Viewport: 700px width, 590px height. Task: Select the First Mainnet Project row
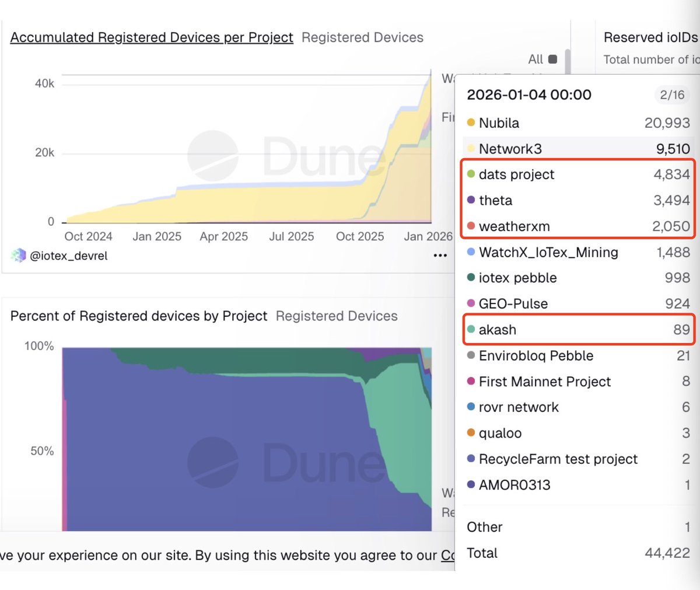[578, 382]
